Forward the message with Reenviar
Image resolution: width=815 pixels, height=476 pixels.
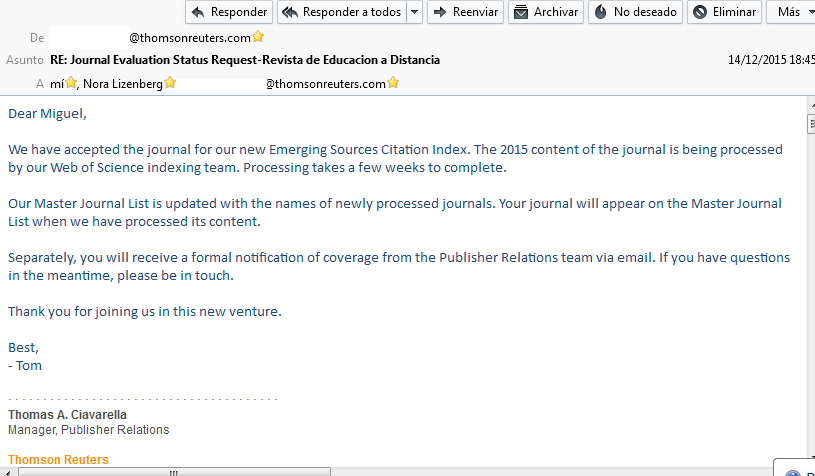[465, 12]
